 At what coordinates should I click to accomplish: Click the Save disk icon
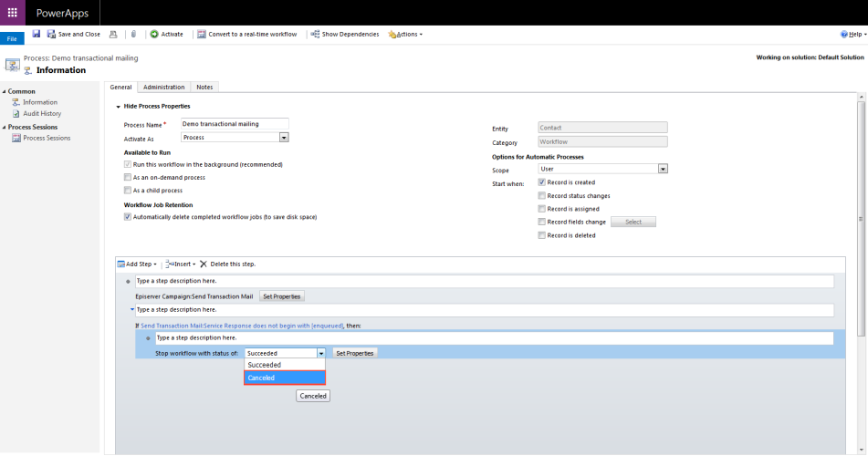click(x=37, y=34)
